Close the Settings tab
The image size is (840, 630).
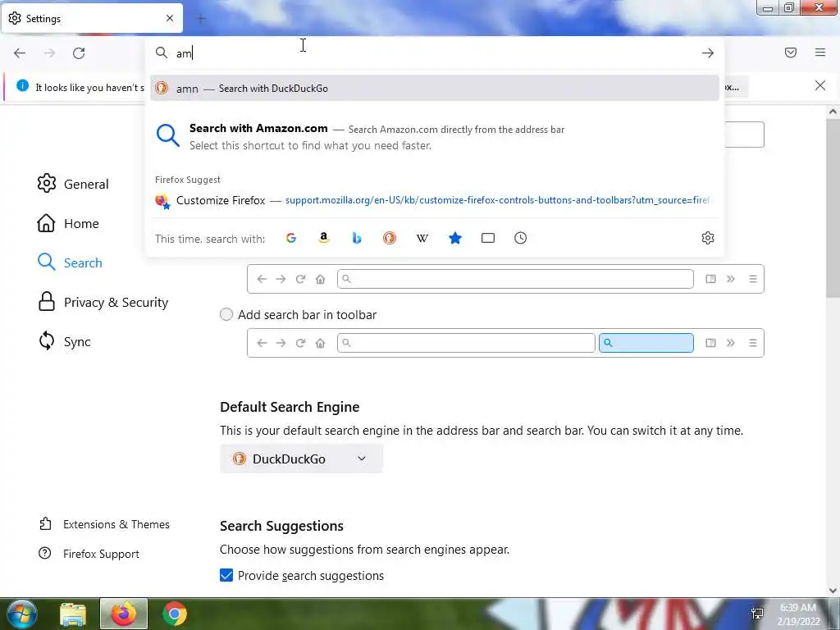170,18
